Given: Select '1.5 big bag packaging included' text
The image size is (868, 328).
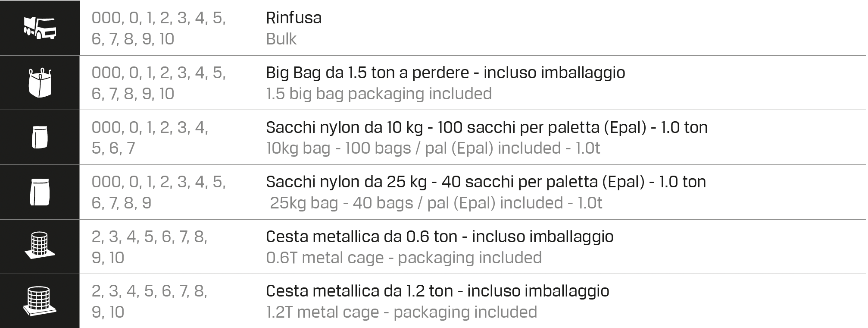Looking at the screenshot, I should (x=378, y=94).
